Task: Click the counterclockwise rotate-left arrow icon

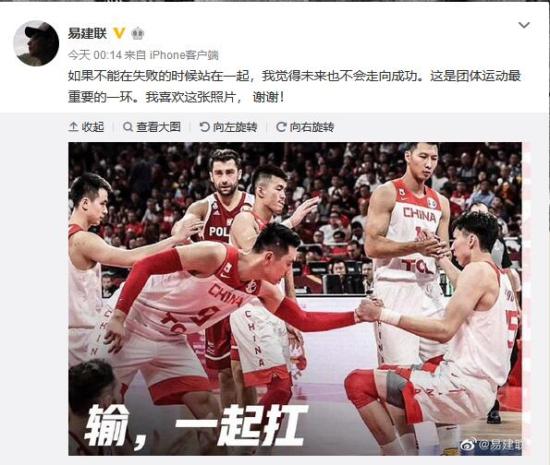Action: point(204,127)
